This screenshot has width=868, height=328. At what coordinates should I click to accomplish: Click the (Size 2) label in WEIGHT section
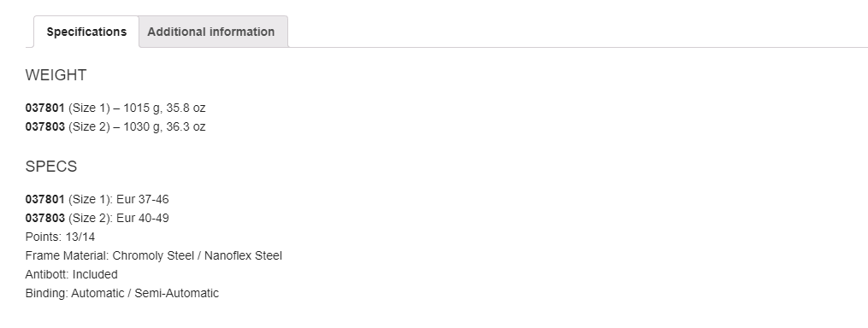pos(89,126)
